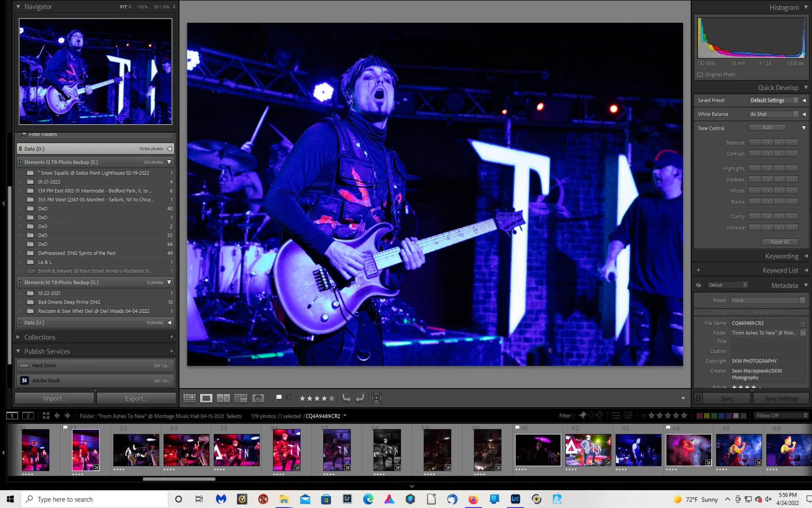Rotate photo clockwise

[x=360, y=398]
